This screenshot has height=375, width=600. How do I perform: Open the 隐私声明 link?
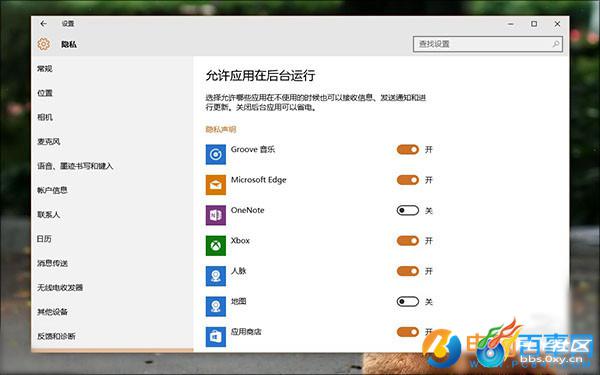coord(221,129)
